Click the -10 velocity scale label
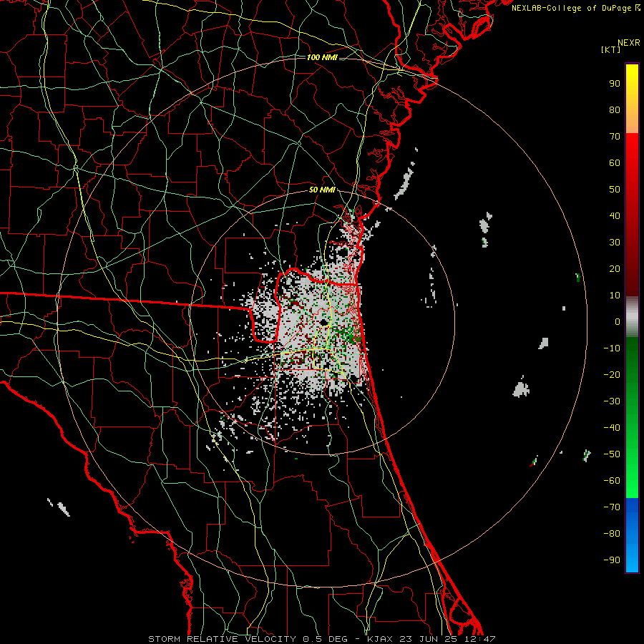Viewport: 644px width, 644px height. point(612,348)
